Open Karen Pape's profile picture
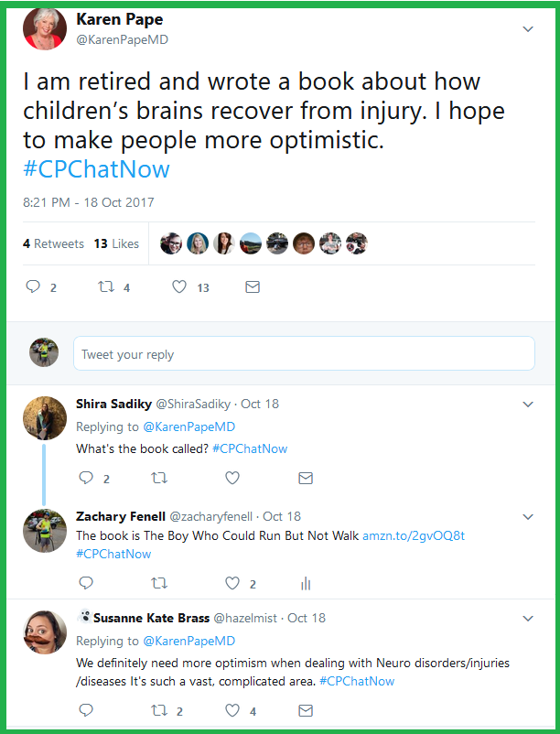 click(x=45, y=28)
